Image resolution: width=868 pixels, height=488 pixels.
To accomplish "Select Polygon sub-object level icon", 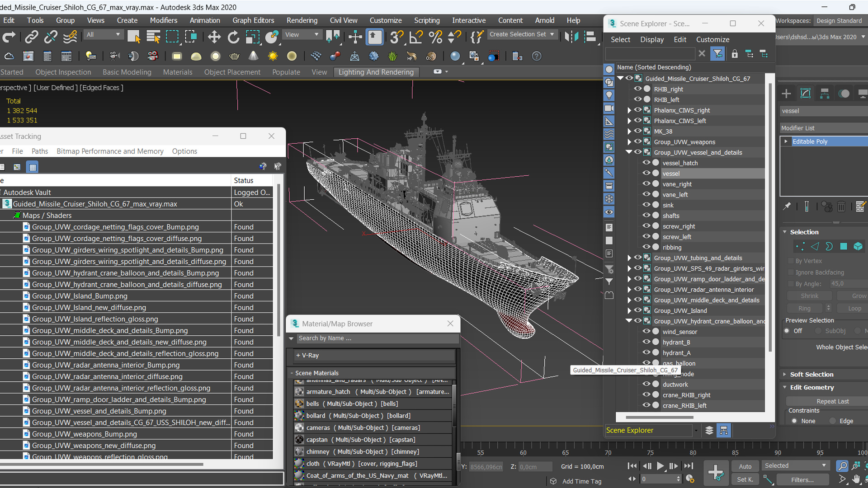I will [844, 246].
